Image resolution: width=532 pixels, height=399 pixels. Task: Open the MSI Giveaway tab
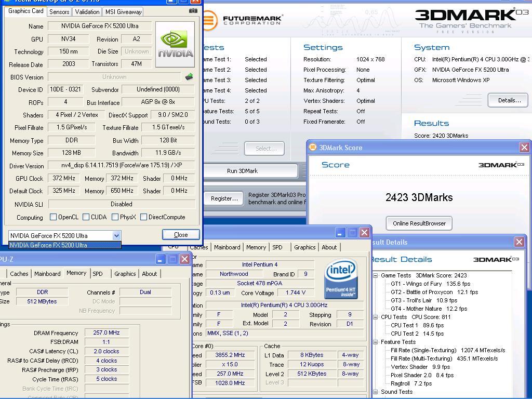tap(123, 12)
